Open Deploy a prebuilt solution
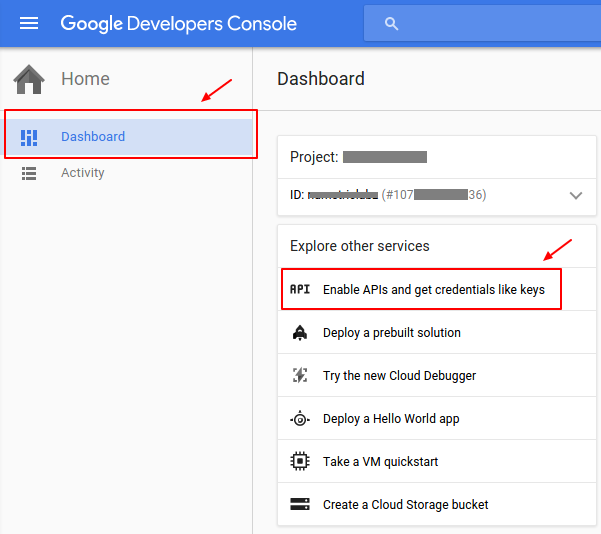 [x=437, y=332]
